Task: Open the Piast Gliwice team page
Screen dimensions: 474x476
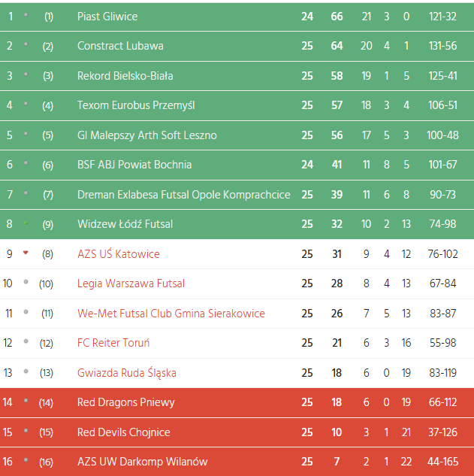Action: (x=107, y=17)
